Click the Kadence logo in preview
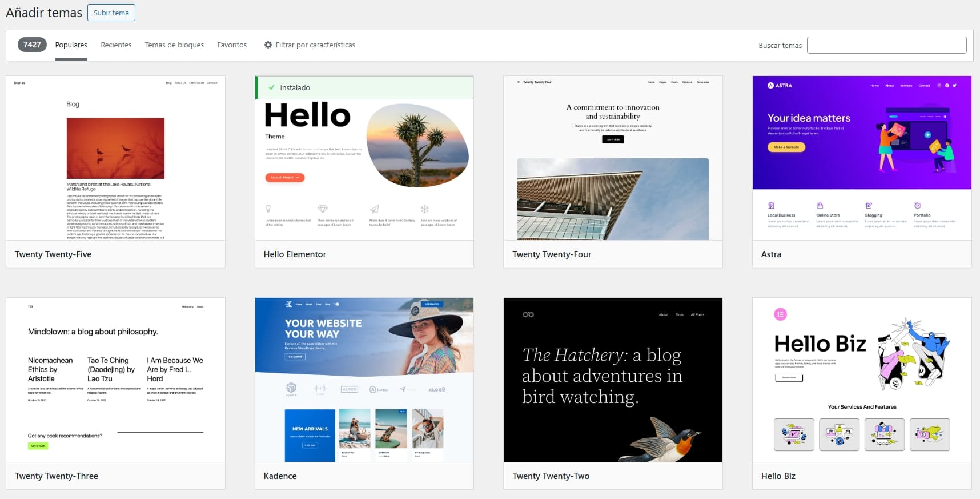 click(289, 304)
